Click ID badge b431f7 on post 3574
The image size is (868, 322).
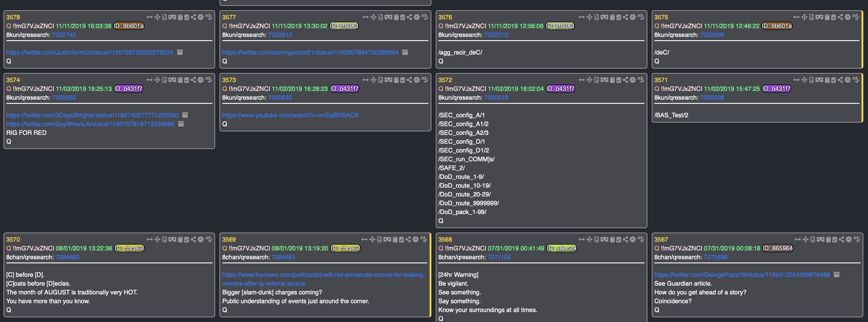click(128, 89)
